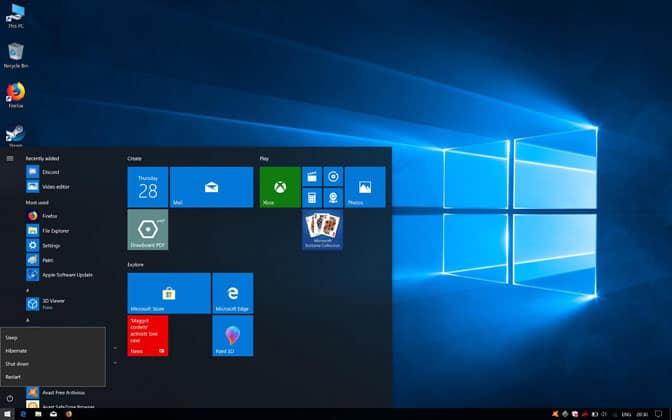Select the This PC desktop icon
672x420 pixels.
pyautogui.click(x=15, y=15)
